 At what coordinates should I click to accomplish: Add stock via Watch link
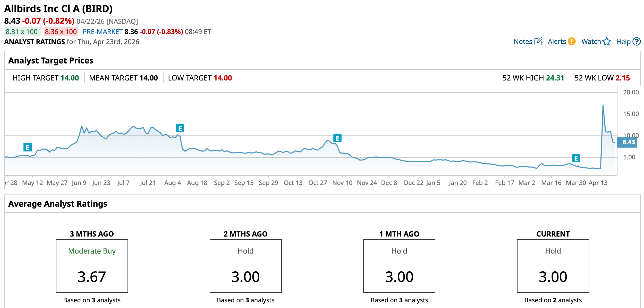coord(591,42)
